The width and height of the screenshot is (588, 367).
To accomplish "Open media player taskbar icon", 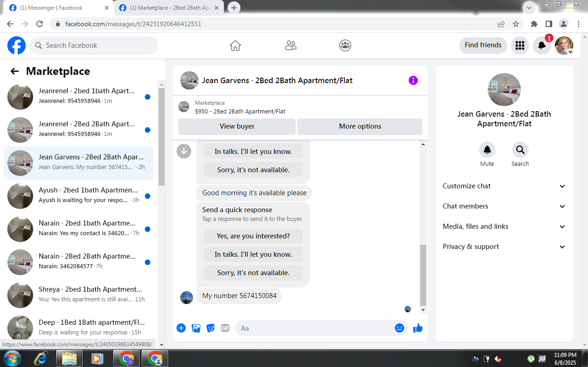I will [97, 358].
